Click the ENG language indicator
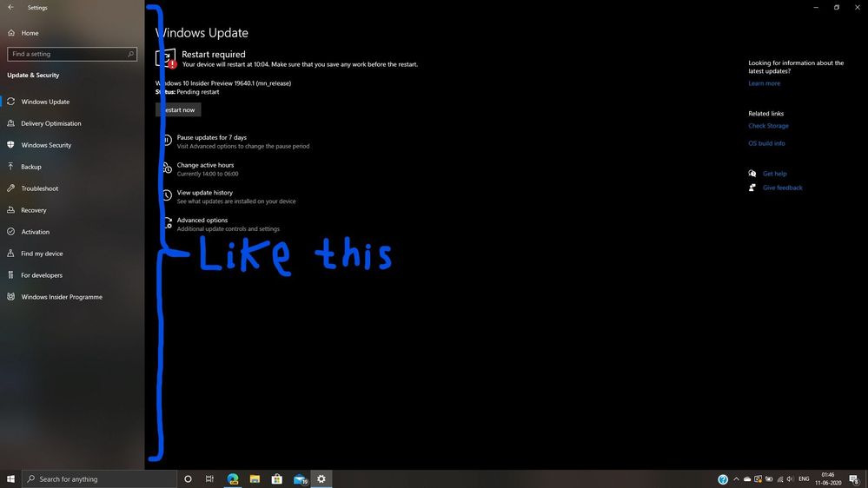This screenshot has width=868, height=488. point(804,479)
